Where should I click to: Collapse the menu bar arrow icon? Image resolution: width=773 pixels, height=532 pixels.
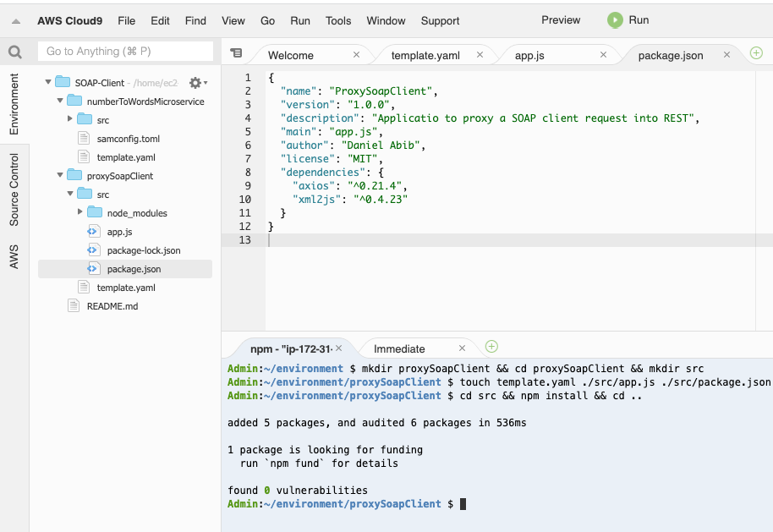[x=16, y=21]
